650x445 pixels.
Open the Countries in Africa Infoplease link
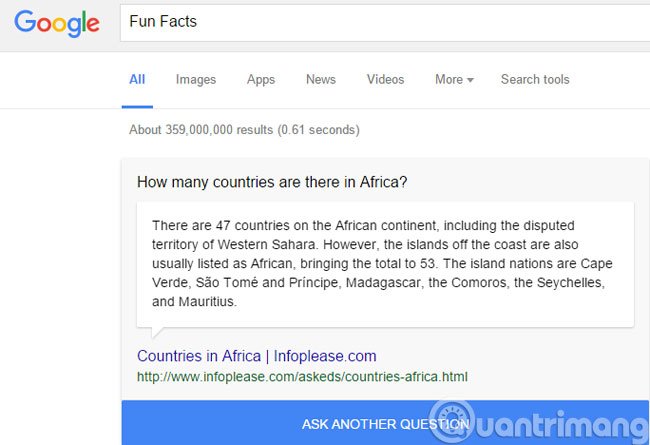click(256, 356)
